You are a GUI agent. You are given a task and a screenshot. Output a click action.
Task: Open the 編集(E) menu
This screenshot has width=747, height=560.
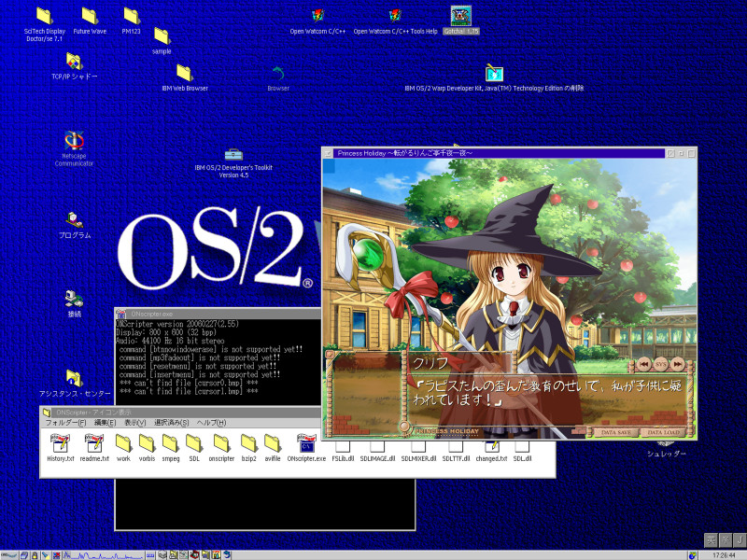click(105, 423)
